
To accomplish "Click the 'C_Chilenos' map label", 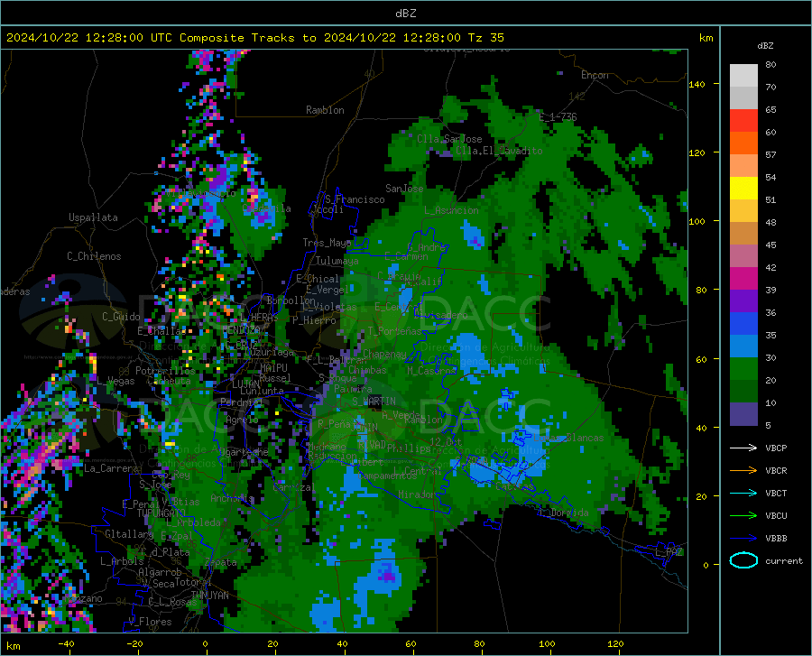I will pos(94,256).
